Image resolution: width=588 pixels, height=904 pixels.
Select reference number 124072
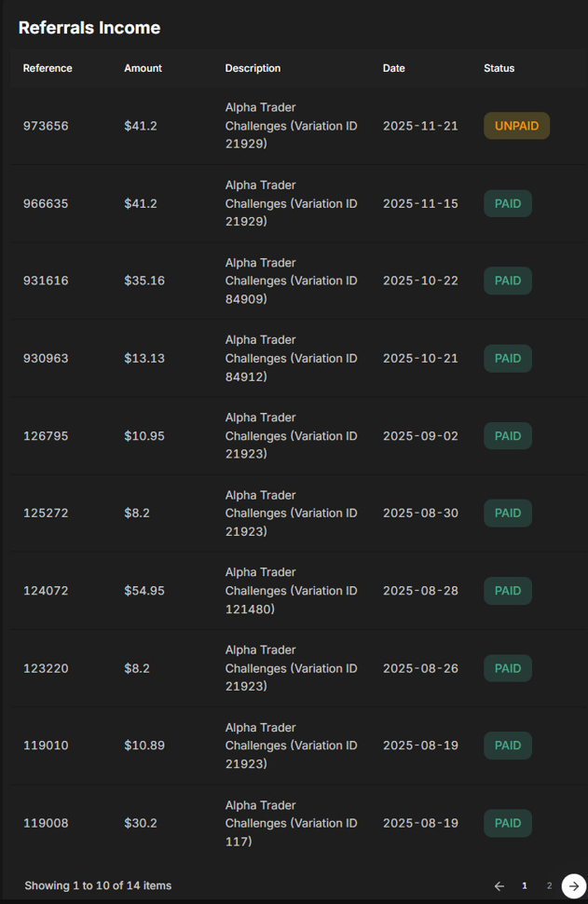pyautogui.click(x=46, y=591)
